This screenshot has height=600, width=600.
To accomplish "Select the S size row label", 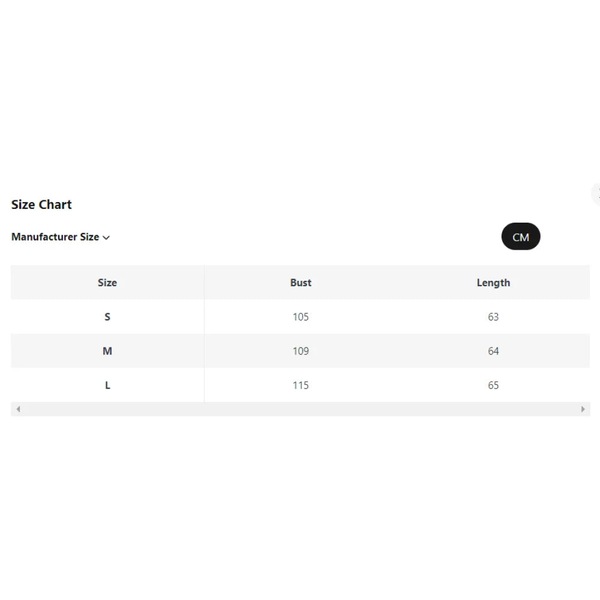I will (x=107, y=317).
